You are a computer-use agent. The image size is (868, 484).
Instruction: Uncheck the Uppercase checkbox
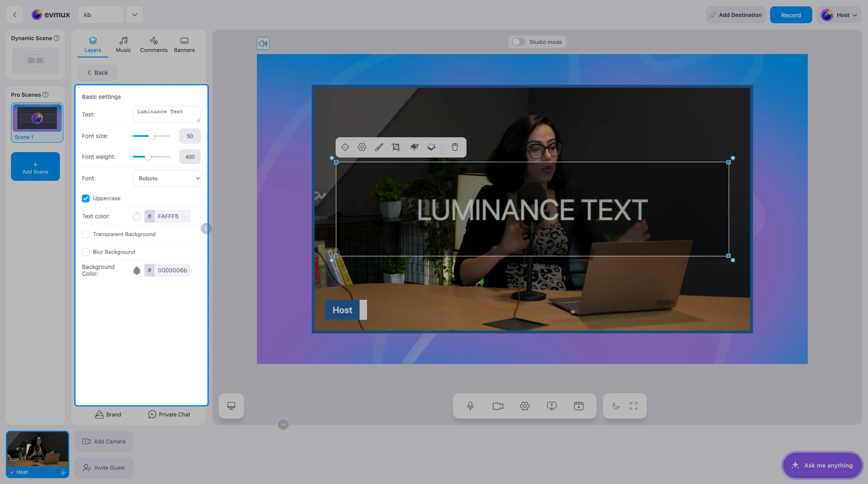[85, 198]
